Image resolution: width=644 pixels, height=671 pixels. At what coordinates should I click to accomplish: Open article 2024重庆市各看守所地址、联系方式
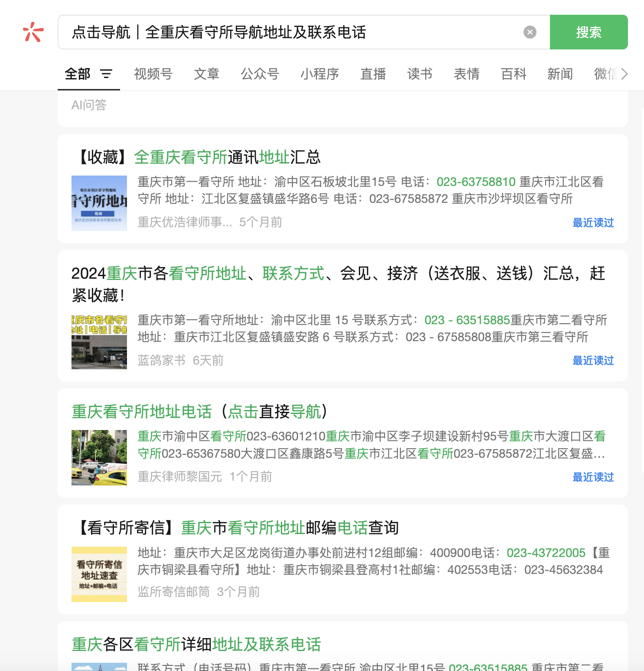tap(338, 284)
